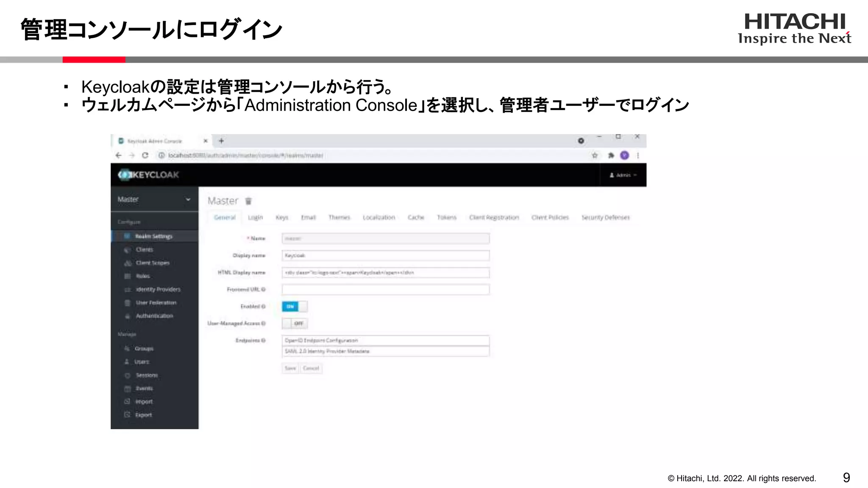Open the Email tab

click(x=308, y=217)
